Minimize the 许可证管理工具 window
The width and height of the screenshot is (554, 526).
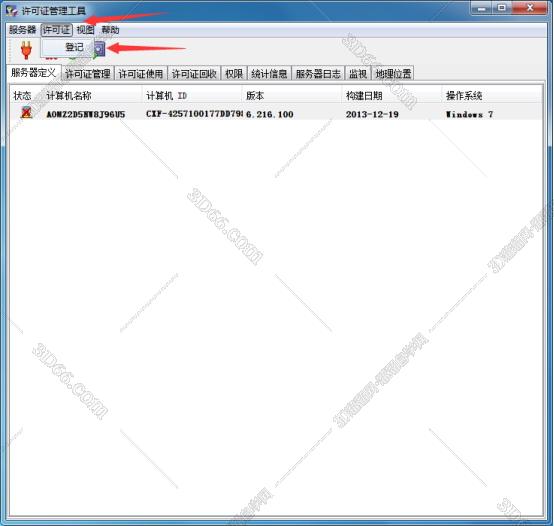click(481, 8)
